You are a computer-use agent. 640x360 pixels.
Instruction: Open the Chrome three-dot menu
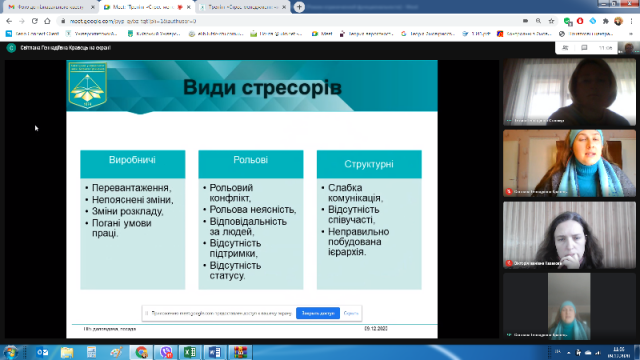click(632, 21)
